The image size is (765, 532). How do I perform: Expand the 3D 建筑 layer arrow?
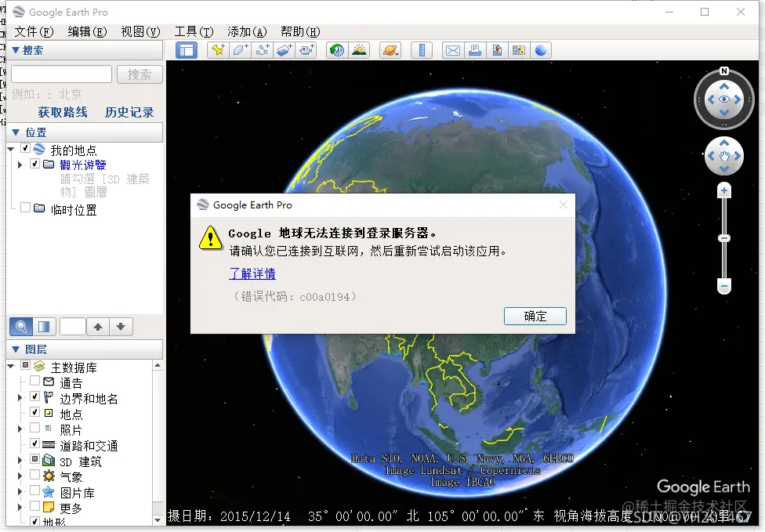point(20,461)
